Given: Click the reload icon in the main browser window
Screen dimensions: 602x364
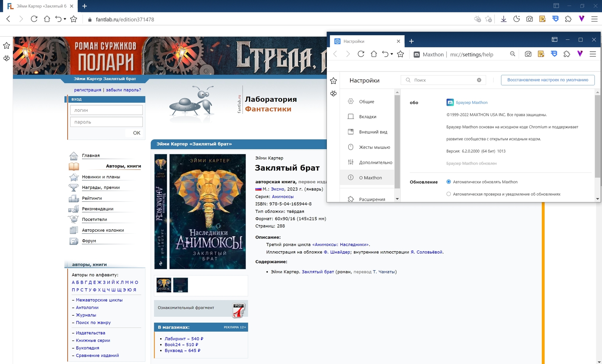Looking at the screenshot, I should pyautogui.click(x=34, y=19).
